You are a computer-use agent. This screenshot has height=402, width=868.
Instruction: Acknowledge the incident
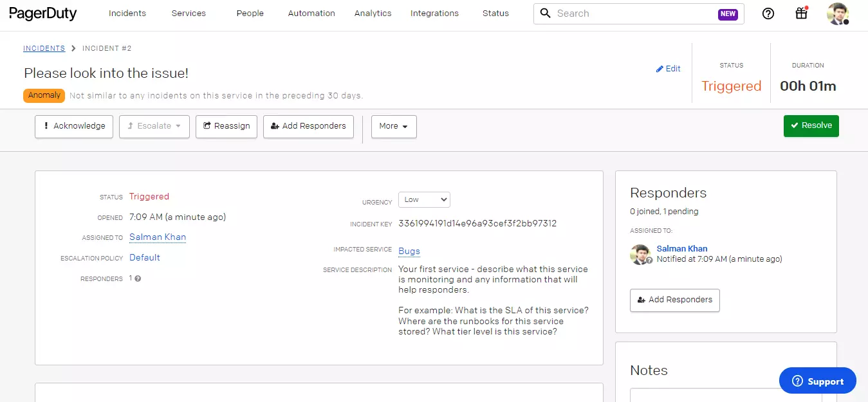74,126
